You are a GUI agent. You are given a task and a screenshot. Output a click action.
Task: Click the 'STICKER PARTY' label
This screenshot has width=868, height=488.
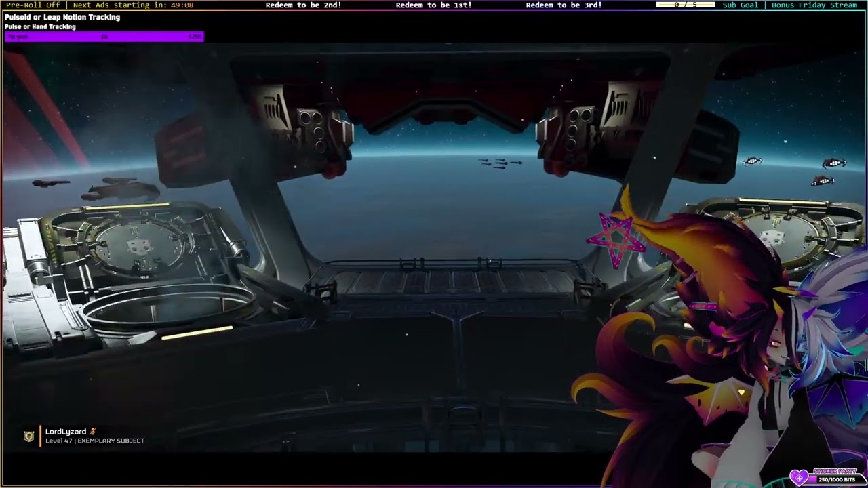click(835, 471)
